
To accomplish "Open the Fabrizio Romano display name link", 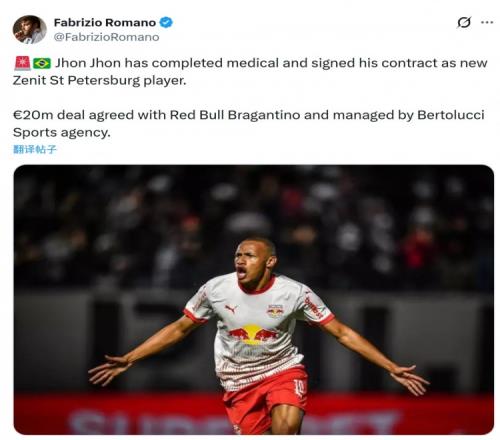I will tap(105, 22).
